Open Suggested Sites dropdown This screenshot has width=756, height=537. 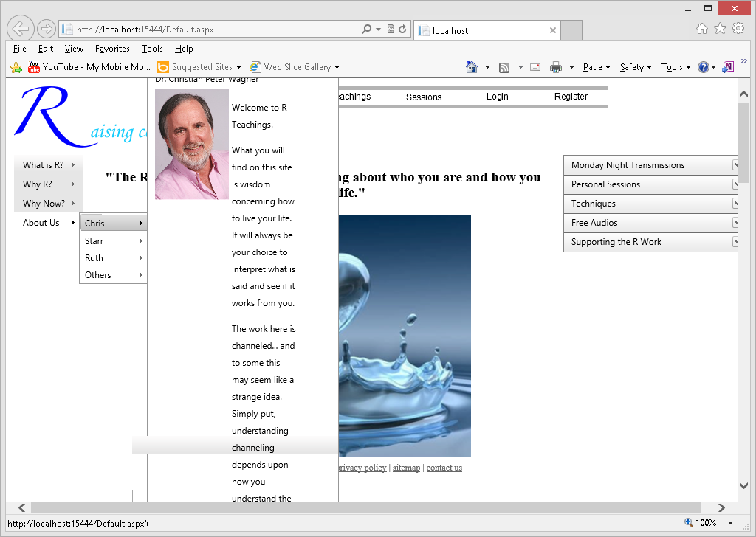click(x=199, y=67)
